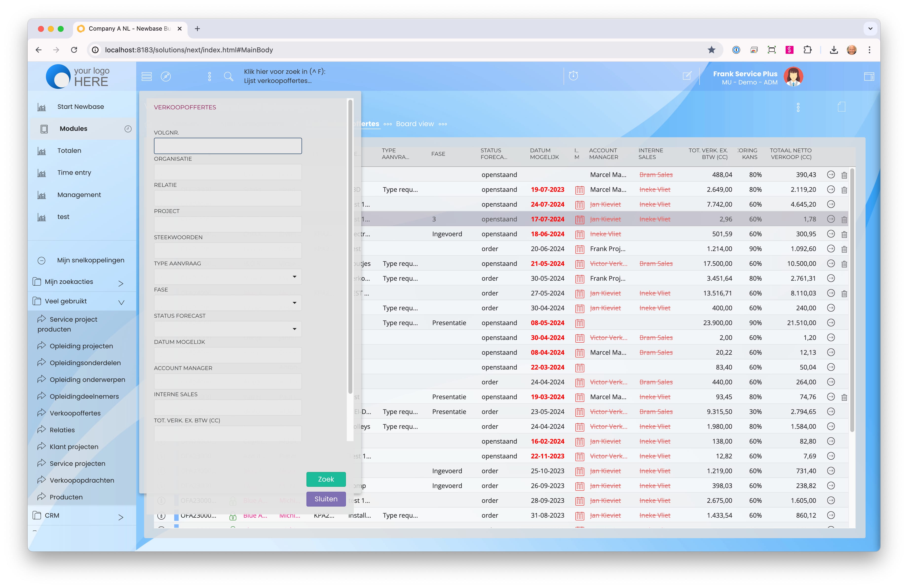Click the green Zoek button
Image resolution: width=908 pixels, height=588 pixels.
click(326, 479)
